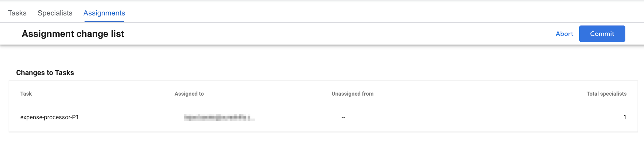
Task: Click the blurred assigned specialist name
Action: [x=219, y=118]
